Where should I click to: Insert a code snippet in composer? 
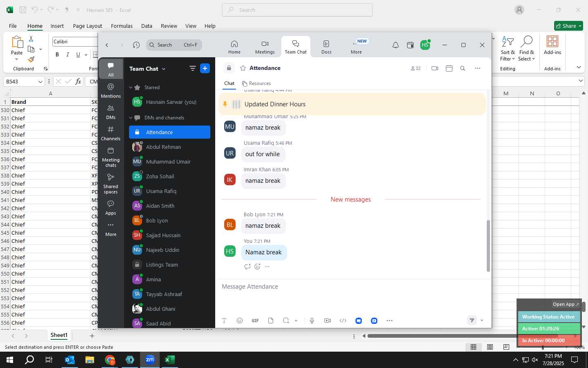343,321
